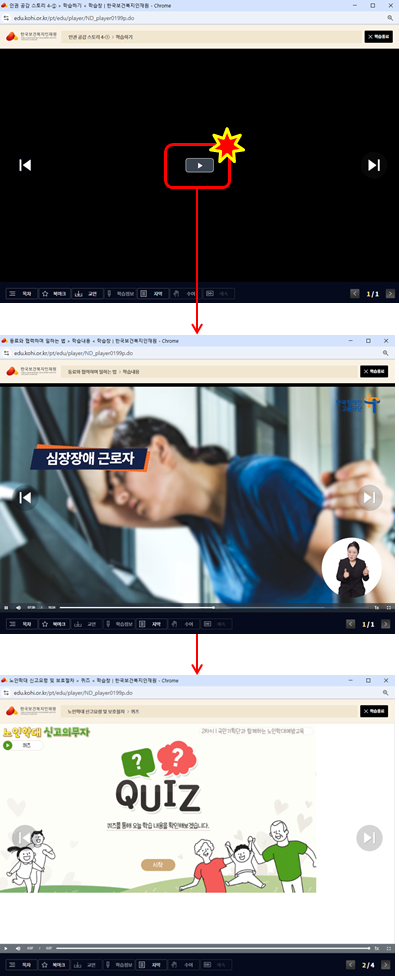The image size is (399, 976).
Task: Click the seek bar of the quiz player
Action: [214, 949]
